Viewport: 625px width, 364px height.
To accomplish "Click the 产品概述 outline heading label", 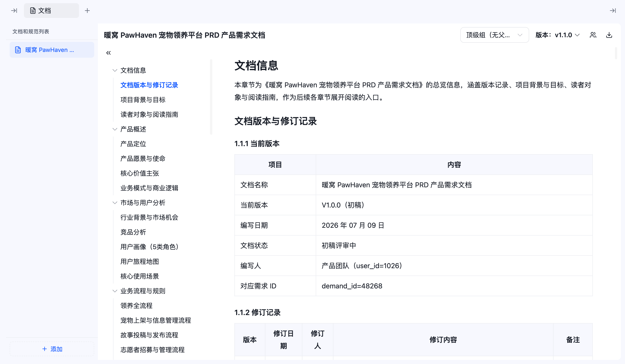I will (133, 129).
